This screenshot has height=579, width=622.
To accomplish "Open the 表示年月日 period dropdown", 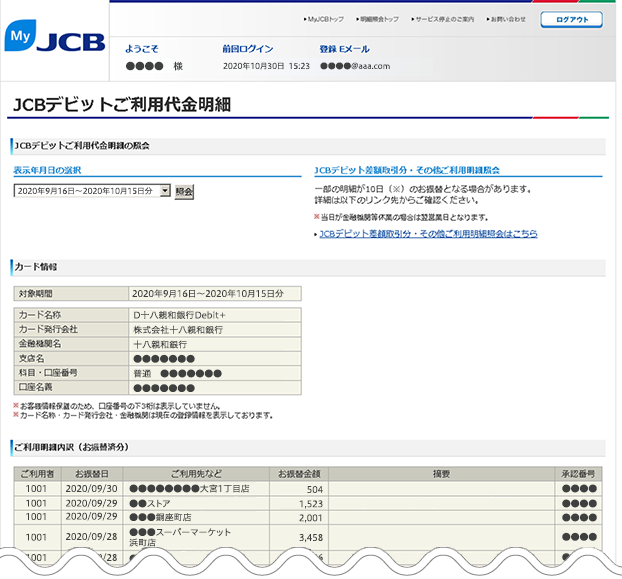I will [92, 191].
